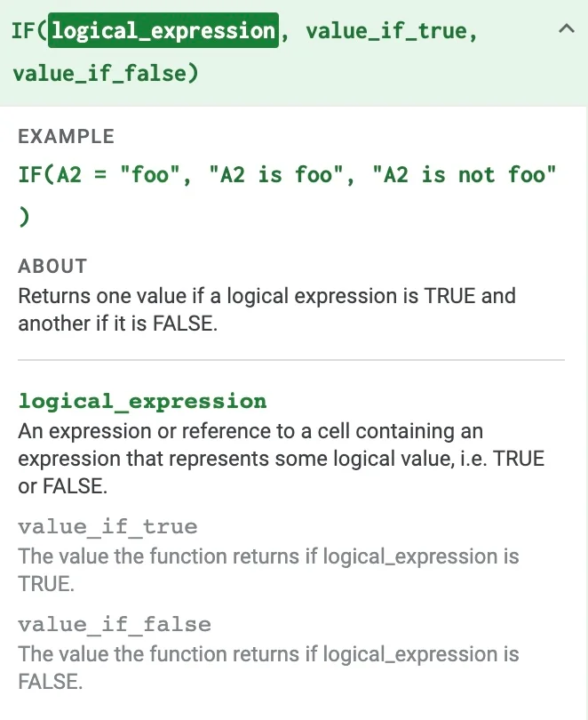The height and width of the screenshot is (720, 588).
Task: Click the highlighted logical_expression argument in the syntax
Action: click(163, 31)
